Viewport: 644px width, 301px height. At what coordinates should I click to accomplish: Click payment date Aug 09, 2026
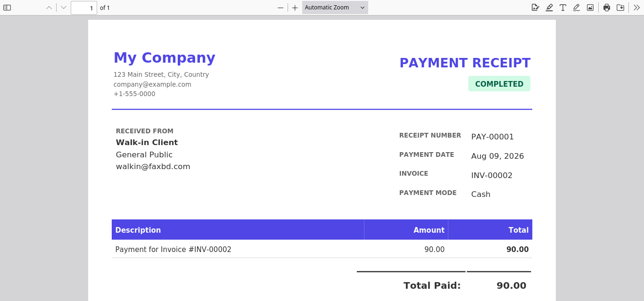(x=497, y=156)
